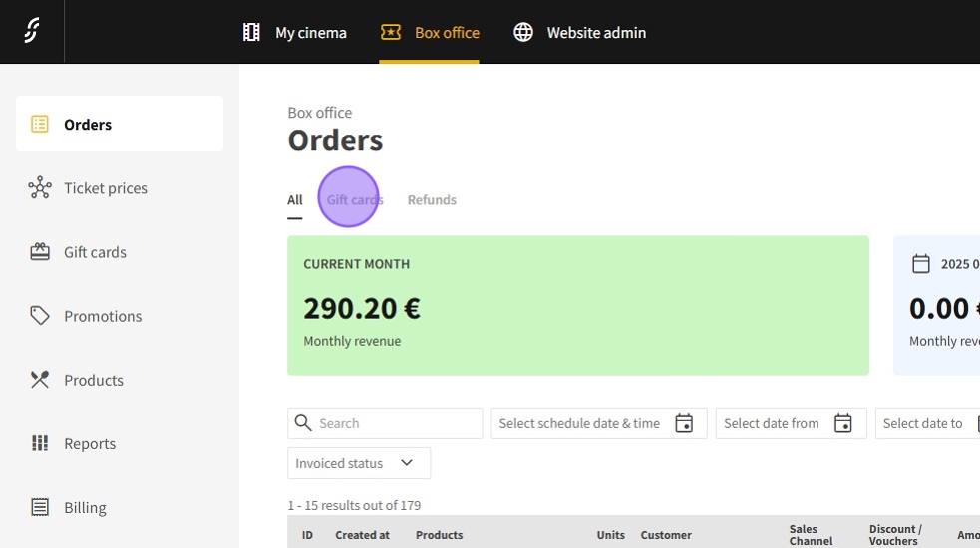Click the Box office ticket icon
The height and width of the screenshot is (548, 980).
point(391,33)
